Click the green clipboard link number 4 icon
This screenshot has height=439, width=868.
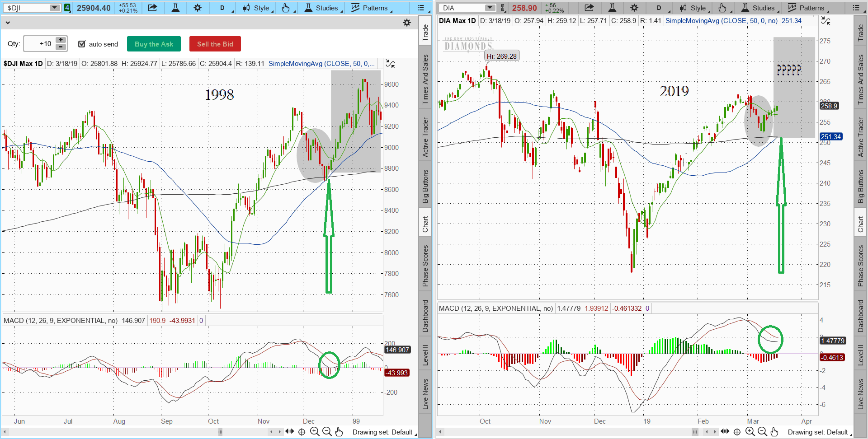point(67,8)
